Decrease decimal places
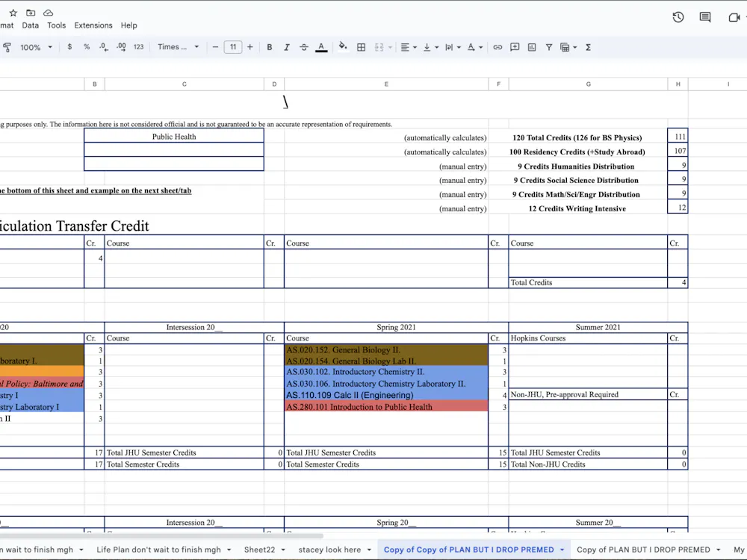747x560 pixels. [103, 47]
